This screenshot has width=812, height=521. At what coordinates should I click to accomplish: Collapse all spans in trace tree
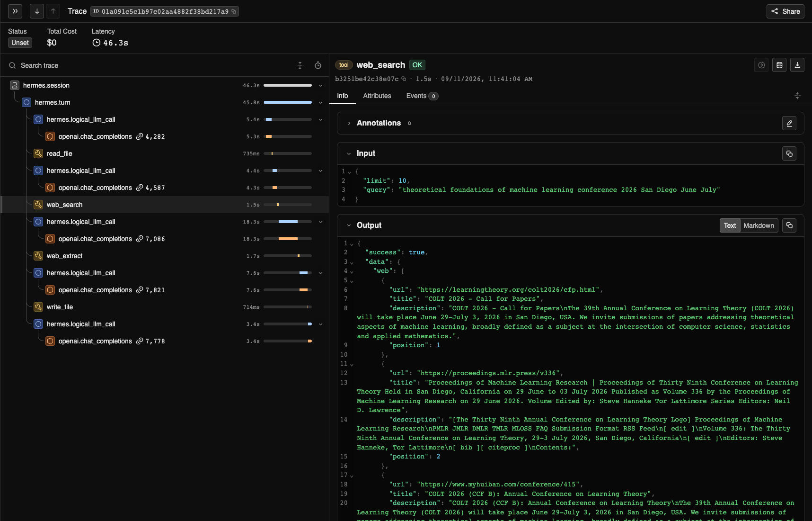[300, 65]
